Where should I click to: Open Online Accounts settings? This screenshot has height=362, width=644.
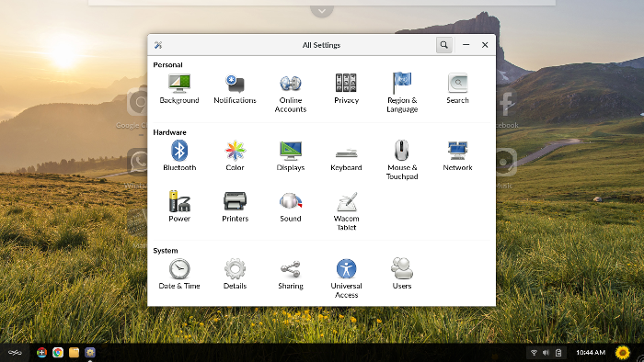(x=291, y=94)
